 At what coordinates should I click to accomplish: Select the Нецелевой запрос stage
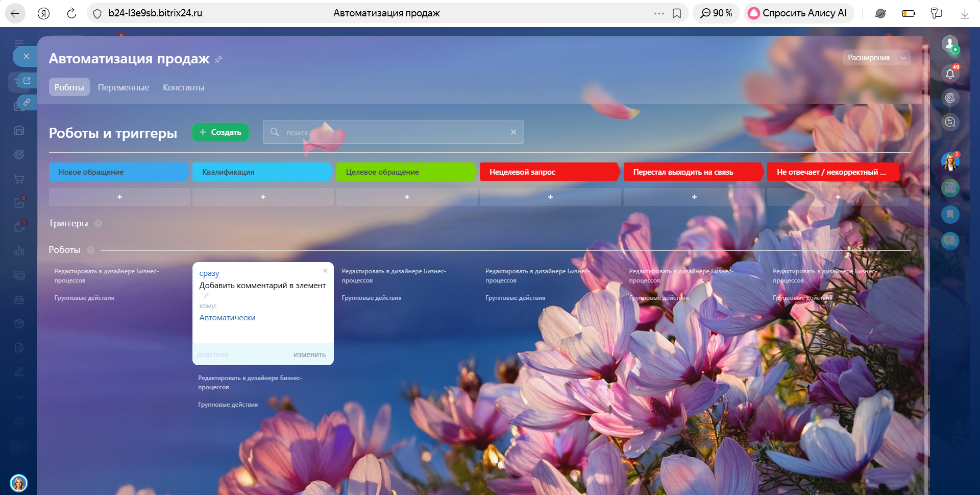click(550, 172)
